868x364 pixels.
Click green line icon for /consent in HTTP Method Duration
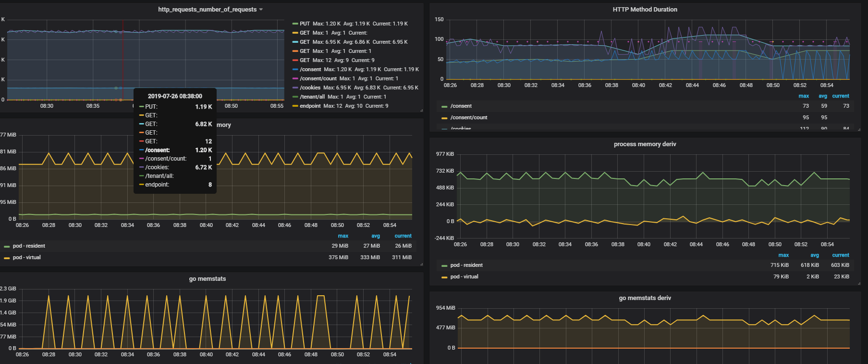444,106
